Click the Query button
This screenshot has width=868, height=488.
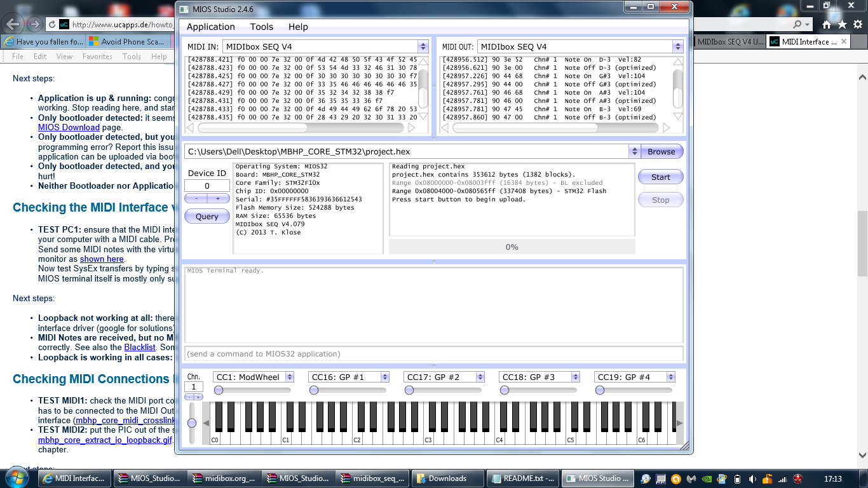(207, 216)
